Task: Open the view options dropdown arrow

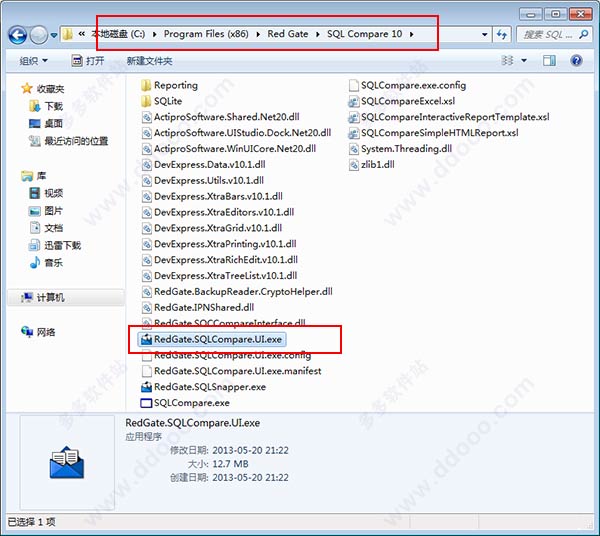Action: click(x=524, y=60)
